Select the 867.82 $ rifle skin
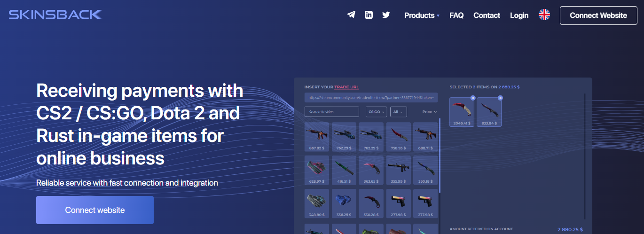The width and height of the screenshot is (644, 234). pos(317,137)
